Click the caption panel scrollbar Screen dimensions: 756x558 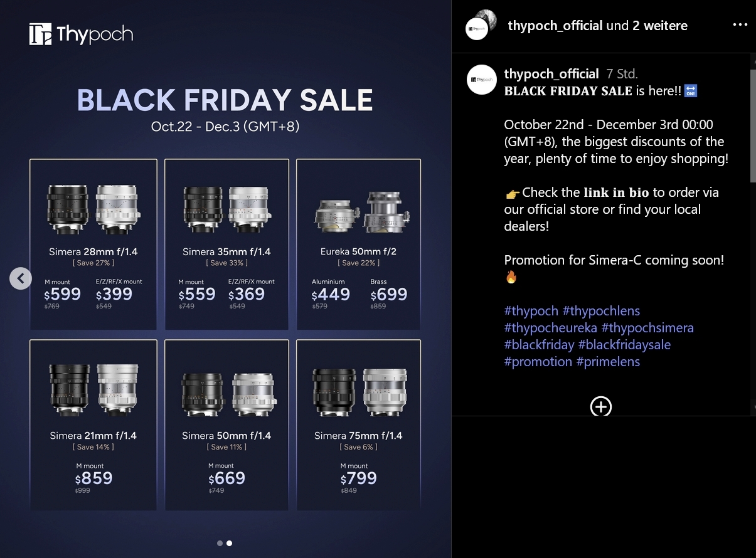[x=753, y=125]
